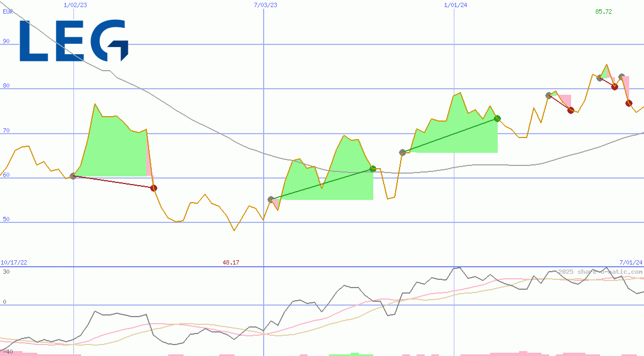Click the 85.72 high price label

coord(603,12)
